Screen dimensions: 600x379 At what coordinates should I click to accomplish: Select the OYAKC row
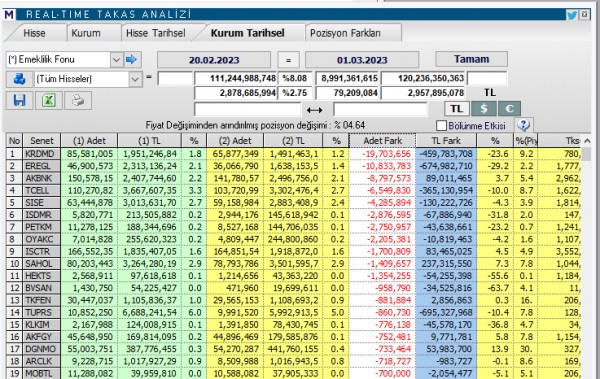point(293,240)
